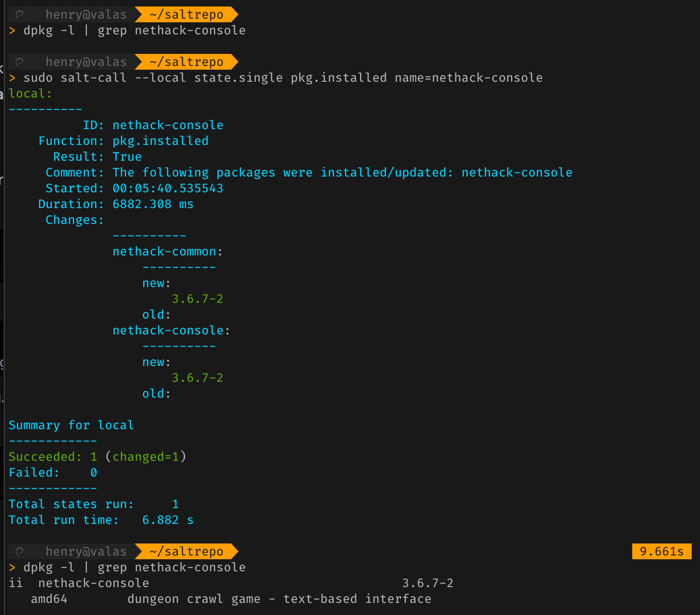
Task: Click the new version 3.6.7-2 under nethack-console
Action: coord(197,378)
